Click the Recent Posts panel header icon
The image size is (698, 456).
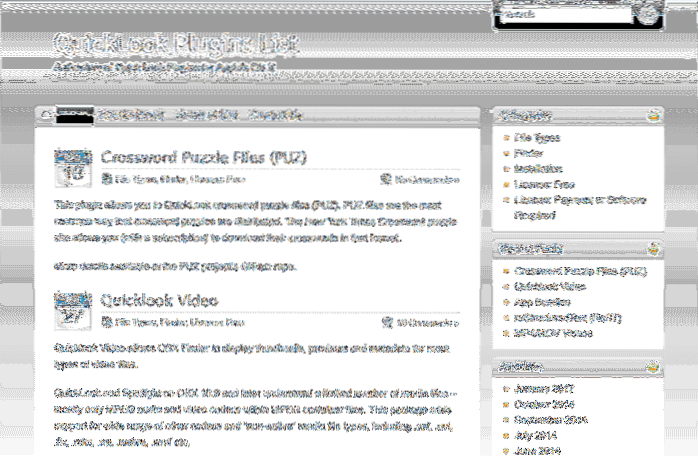(653, 248)
